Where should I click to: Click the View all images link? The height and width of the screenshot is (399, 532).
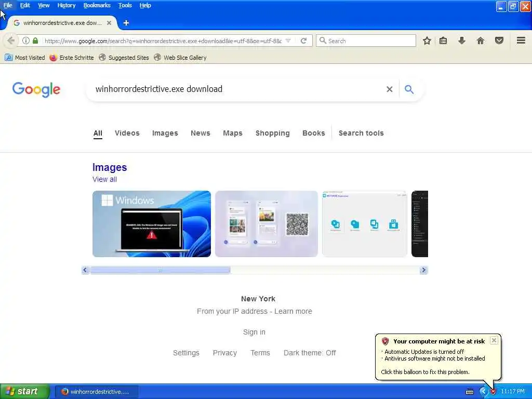104,179
